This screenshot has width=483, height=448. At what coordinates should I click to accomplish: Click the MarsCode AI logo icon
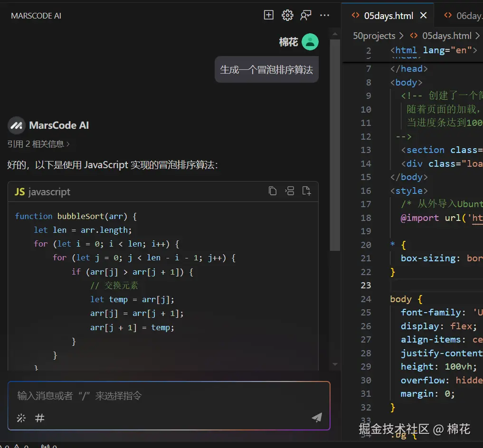pyautogui.click(x=16, y=125)
